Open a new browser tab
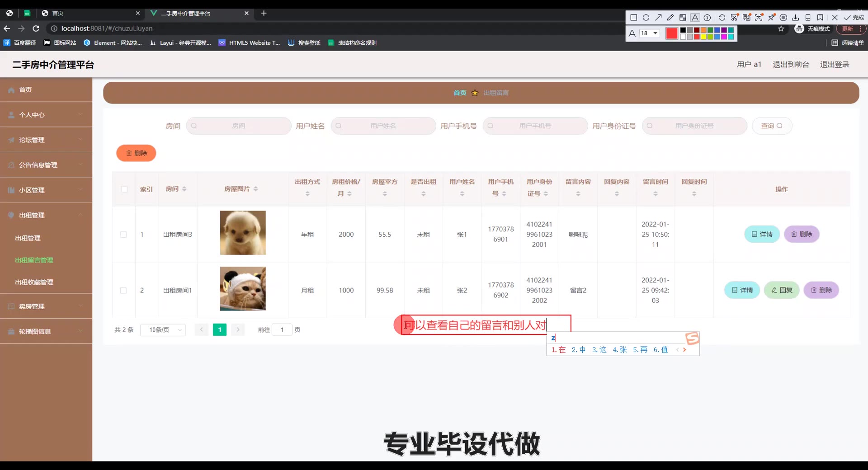This screenshot has height=470, width=868. [x=264, y=13]
